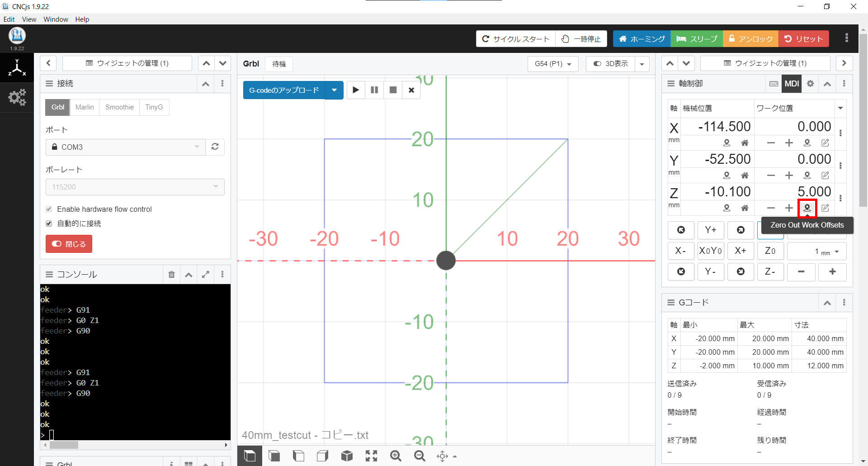Open the G54 (P1) coordinate system dropdown

tap(552, 64)
